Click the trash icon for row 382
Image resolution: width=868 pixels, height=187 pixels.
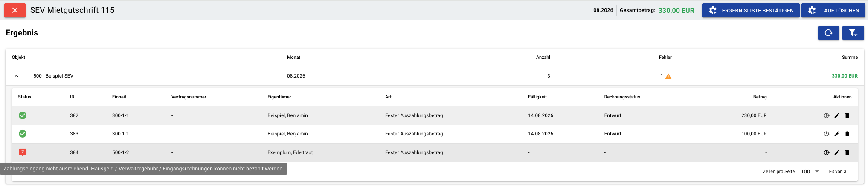[x=847, y=115]
